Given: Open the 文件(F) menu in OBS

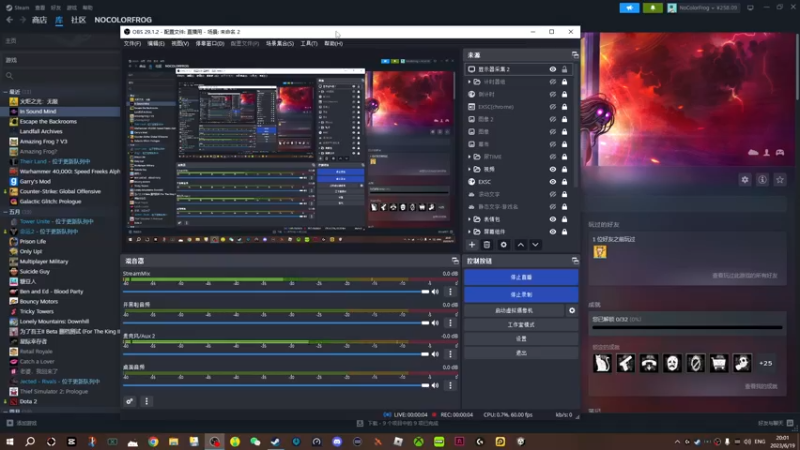Looking at the screenshot, I should [x=132, y=44].
